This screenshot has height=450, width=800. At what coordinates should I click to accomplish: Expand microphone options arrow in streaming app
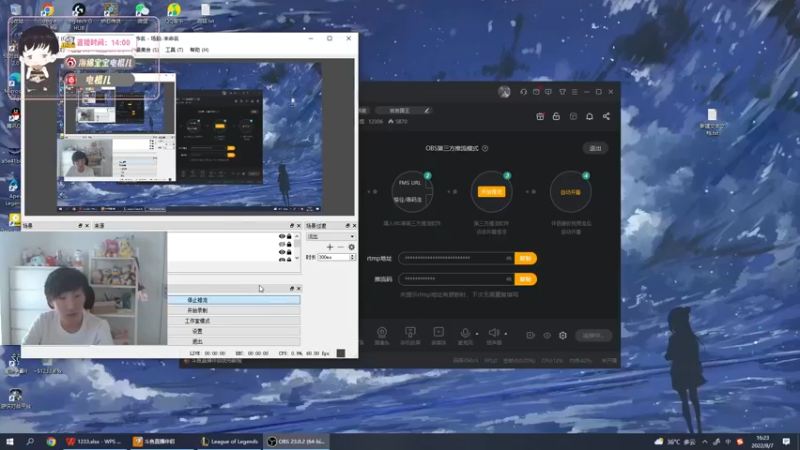[x=477, y=334]
